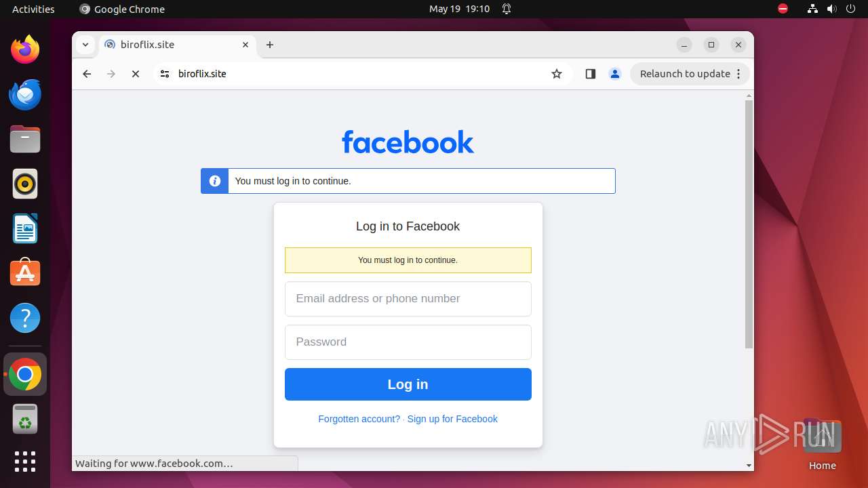
Task: Click 'Waiting for www.facebook.com...' status text
Action: tap(154, 464)
